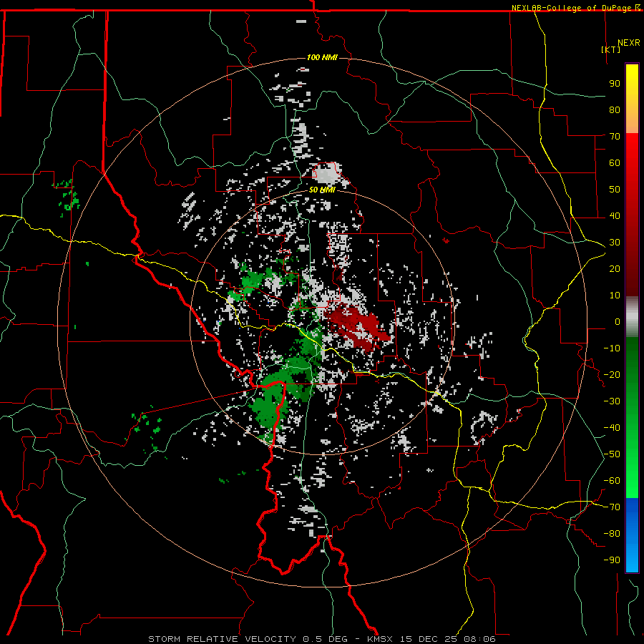Click the -70 value on the velocity scale

612,507
